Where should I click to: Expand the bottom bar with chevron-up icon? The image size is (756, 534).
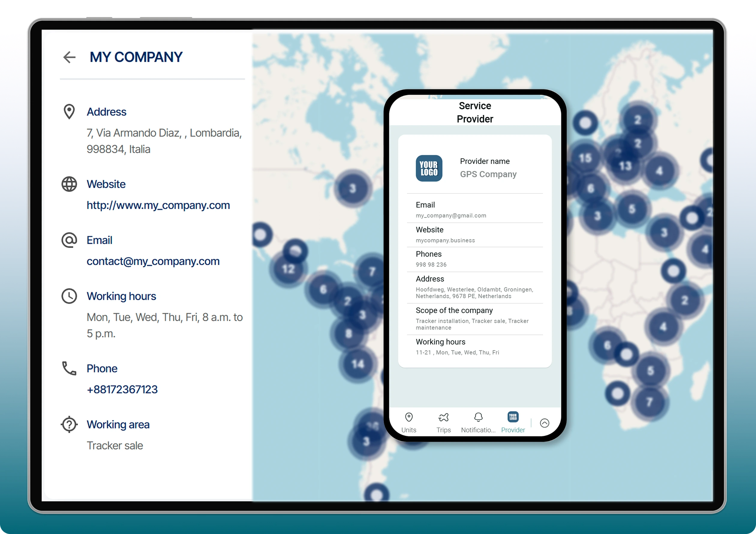(545, 423)
